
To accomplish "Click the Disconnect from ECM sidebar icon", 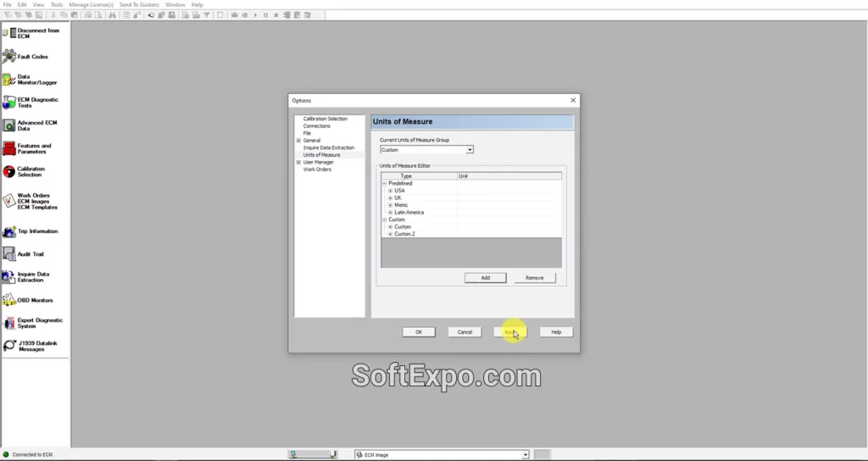I will (x=9, y=33).
